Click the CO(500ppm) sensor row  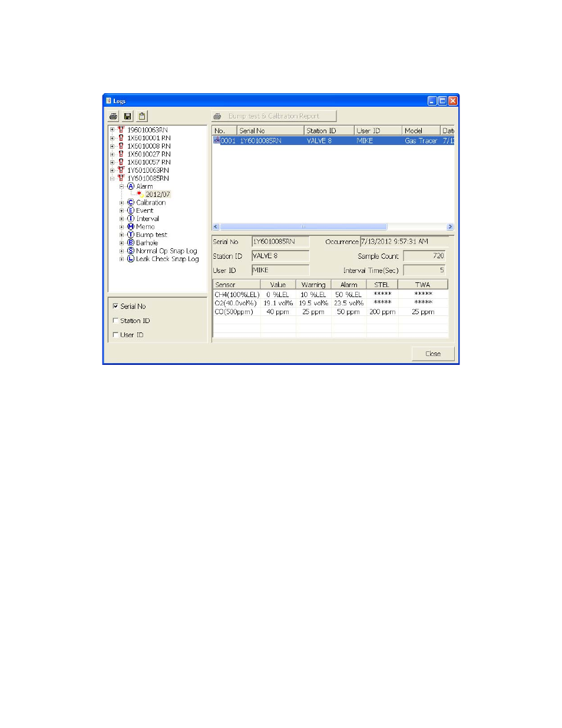(330, 312)
